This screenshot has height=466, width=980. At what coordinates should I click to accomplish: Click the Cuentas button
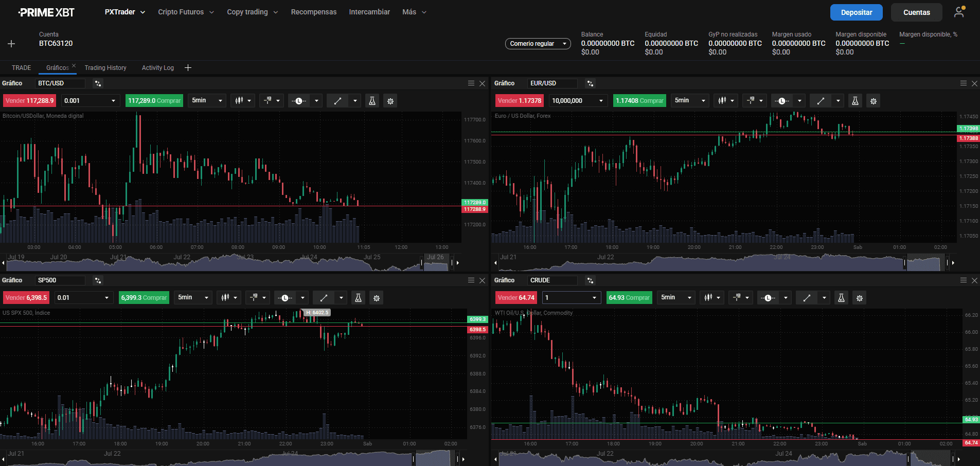917,12
